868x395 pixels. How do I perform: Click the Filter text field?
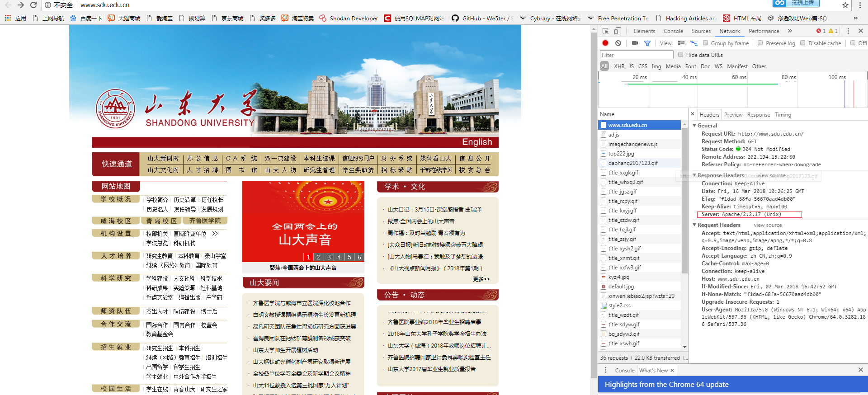(x=637, y=55)
